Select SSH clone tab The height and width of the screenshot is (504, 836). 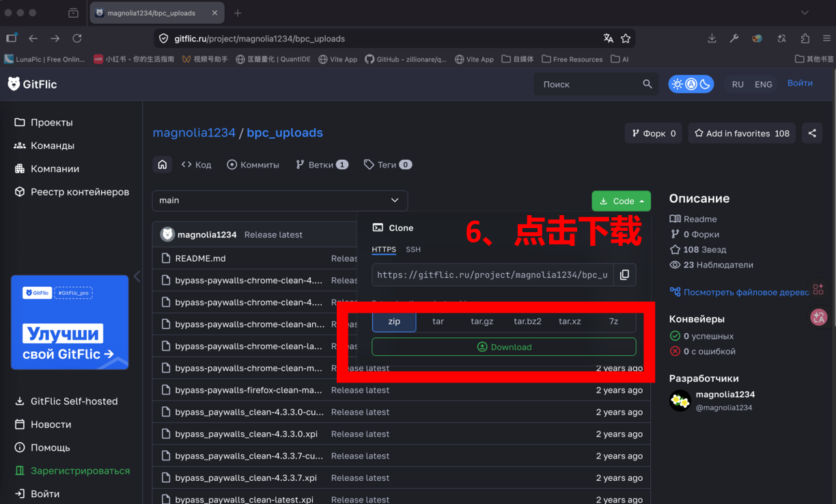(413, 249)
